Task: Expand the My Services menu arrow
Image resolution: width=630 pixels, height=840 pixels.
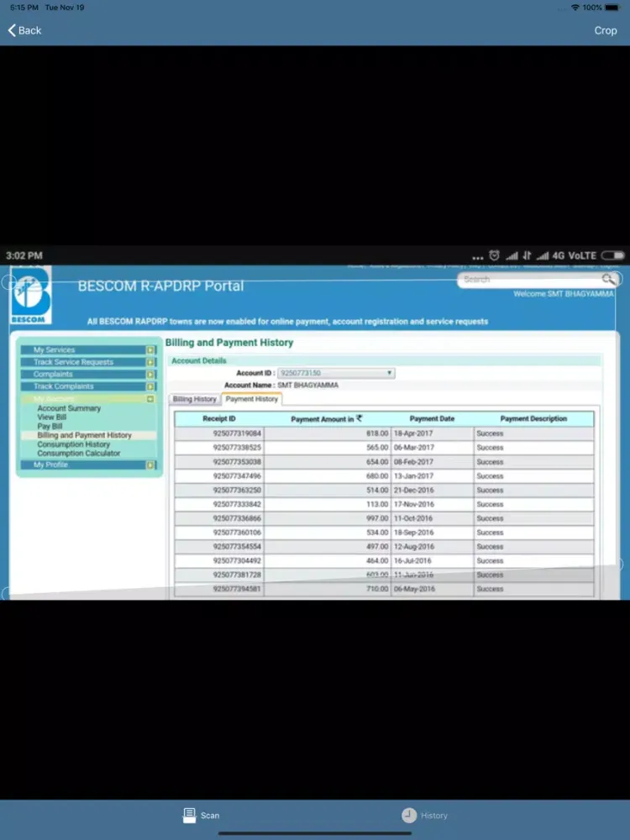Action: 150,350
